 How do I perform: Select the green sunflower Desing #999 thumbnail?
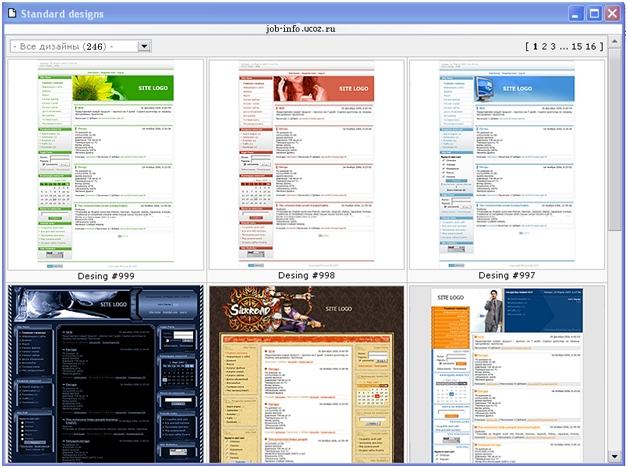click(106, 165)
